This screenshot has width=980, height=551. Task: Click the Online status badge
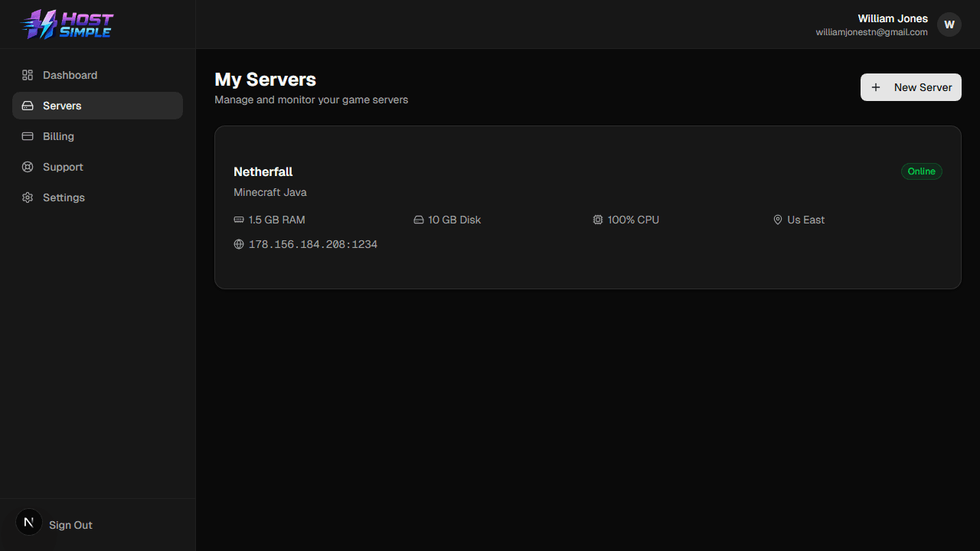[x=921, y=171]
